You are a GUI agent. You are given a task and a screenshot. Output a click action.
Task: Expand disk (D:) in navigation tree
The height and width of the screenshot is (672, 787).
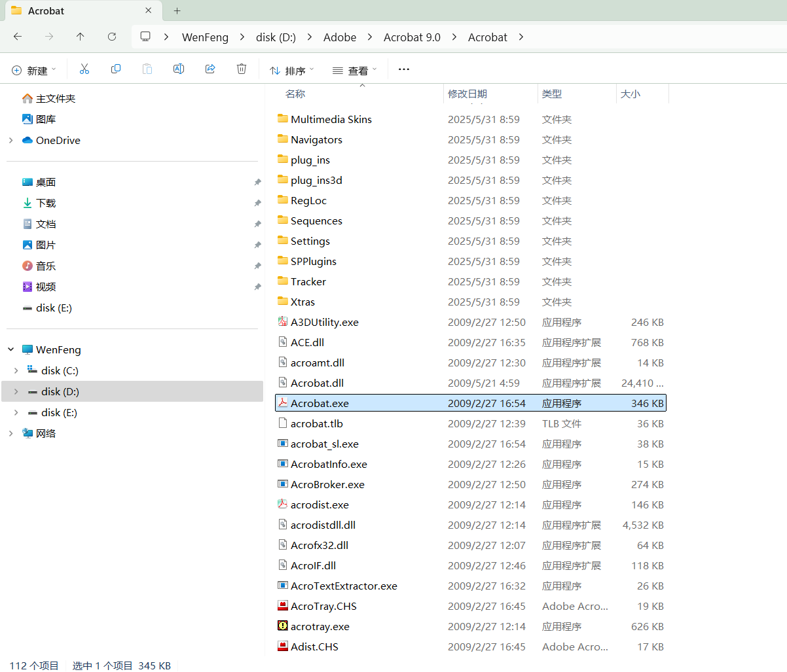16,391
